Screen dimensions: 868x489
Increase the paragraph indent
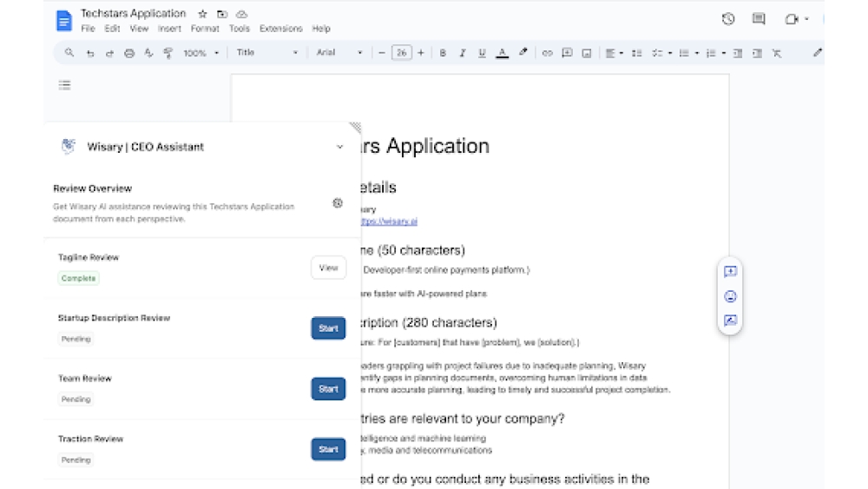pos(757,53)
